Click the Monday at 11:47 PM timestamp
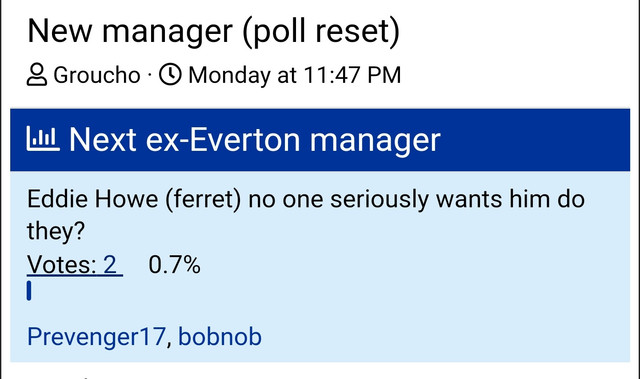Screen dimensions: 640x379 (294, 75)
